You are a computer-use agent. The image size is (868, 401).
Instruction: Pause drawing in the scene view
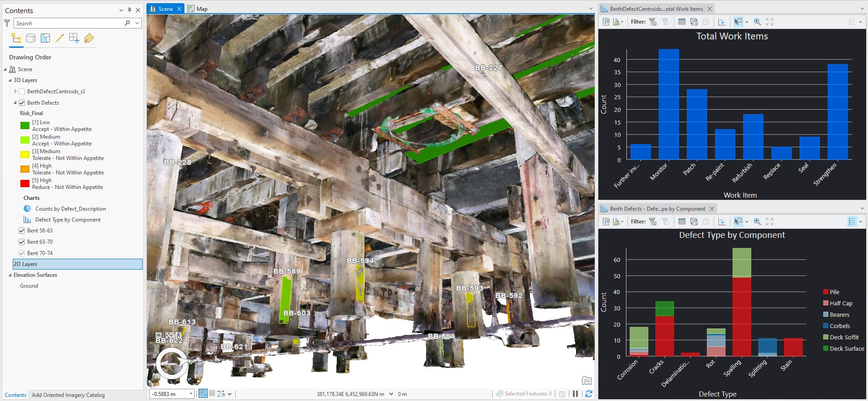click(575, 394)
